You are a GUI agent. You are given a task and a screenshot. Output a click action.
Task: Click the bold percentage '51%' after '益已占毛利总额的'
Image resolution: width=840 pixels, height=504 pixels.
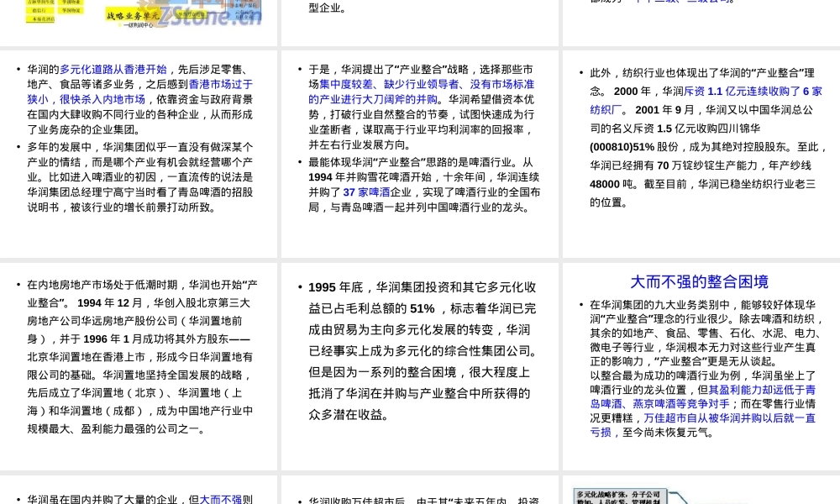point(423,308)
